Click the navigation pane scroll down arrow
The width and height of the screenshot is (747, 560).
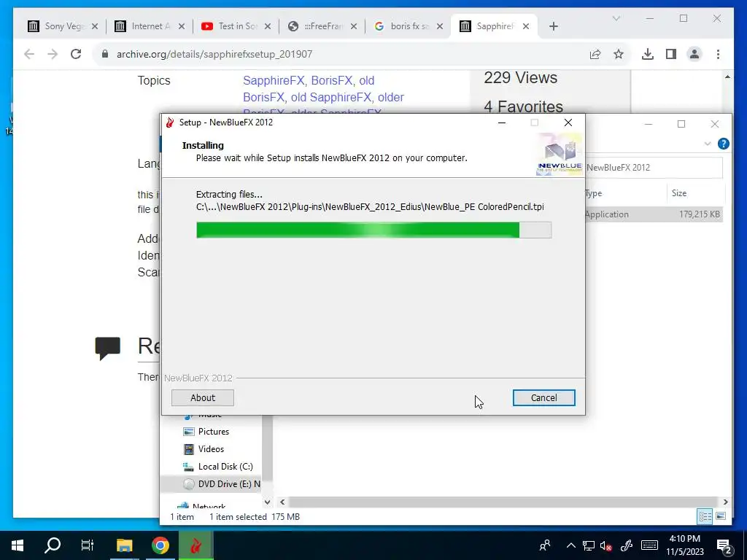[267, 502]
